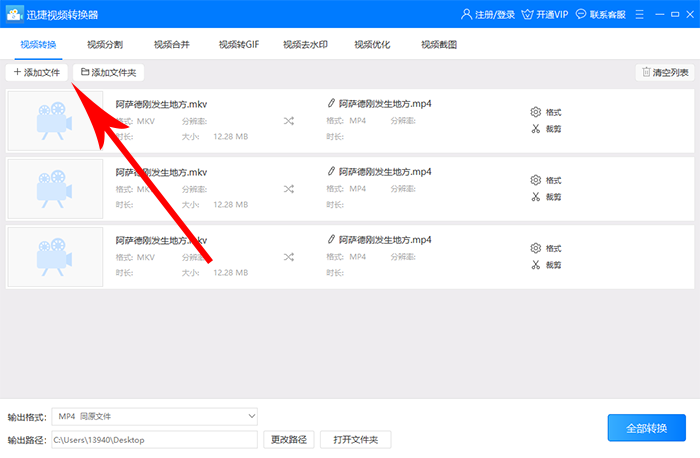Click the shuffle convert icon in third row
Viewport: 700px width, 458px height.
click(x=289, y=257)
